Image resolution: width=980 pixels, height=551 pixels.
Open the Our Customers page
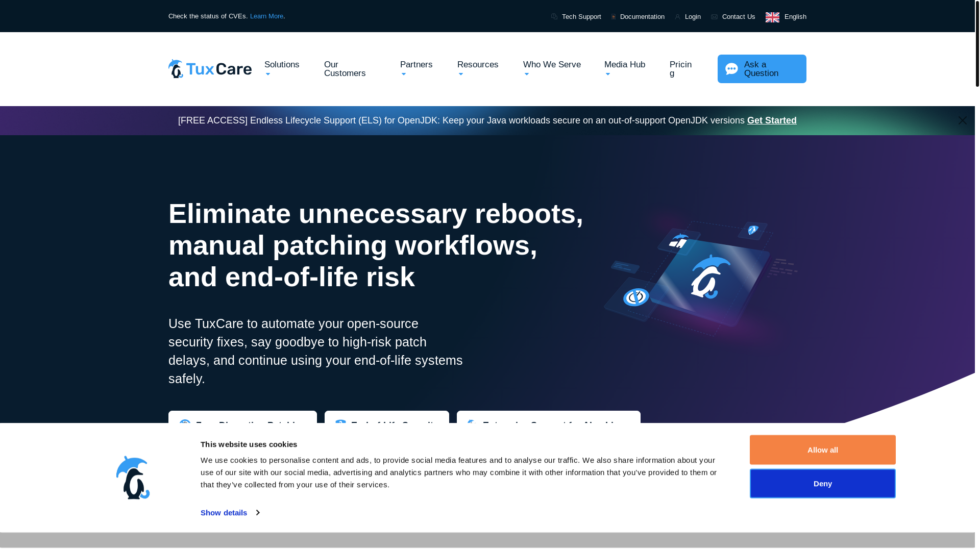tap(345, 69)
